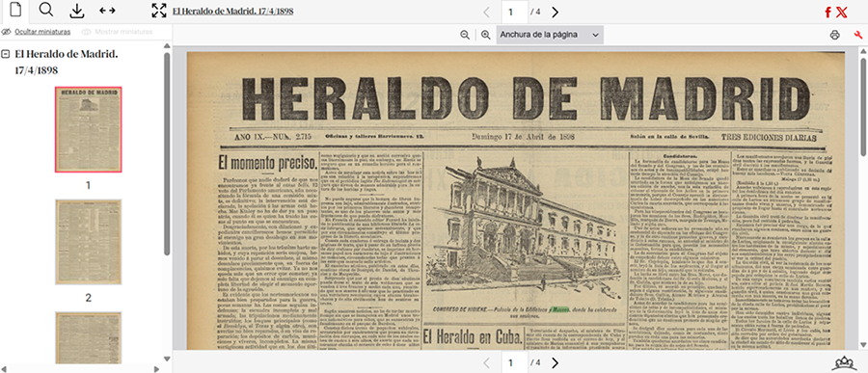
Task: Toggle the horizontal fit-width arrows icon
Action: 107,11
